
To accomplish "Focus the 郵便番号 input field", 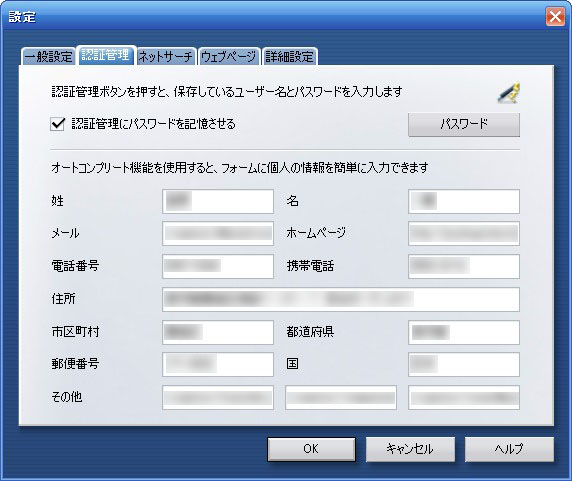I will 218,364.
